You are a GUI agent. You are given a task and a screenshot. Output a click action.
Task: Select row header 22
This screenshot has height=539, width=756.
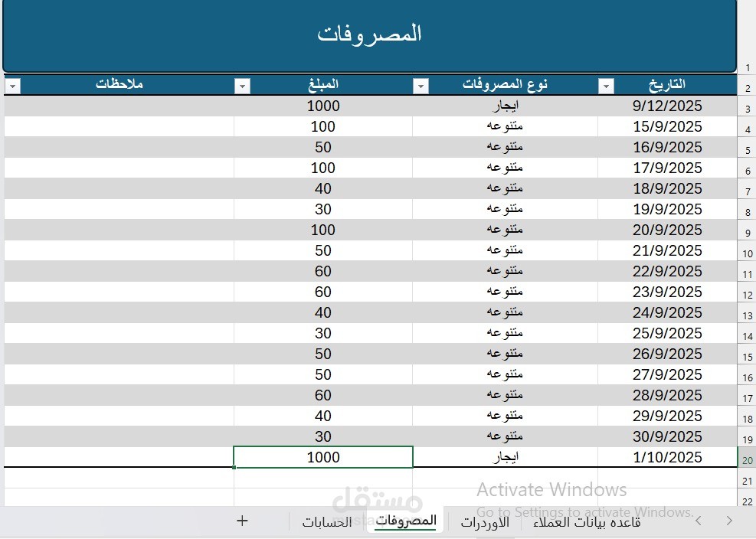coord(747,498)
